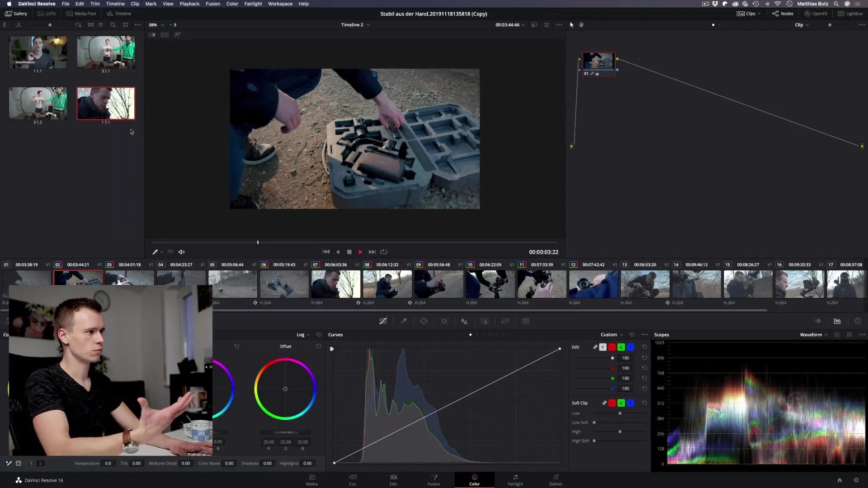This screenshot has width=868, height=488.
Task: Click the gallery thumbnail size slider
Action: point(50,25)
